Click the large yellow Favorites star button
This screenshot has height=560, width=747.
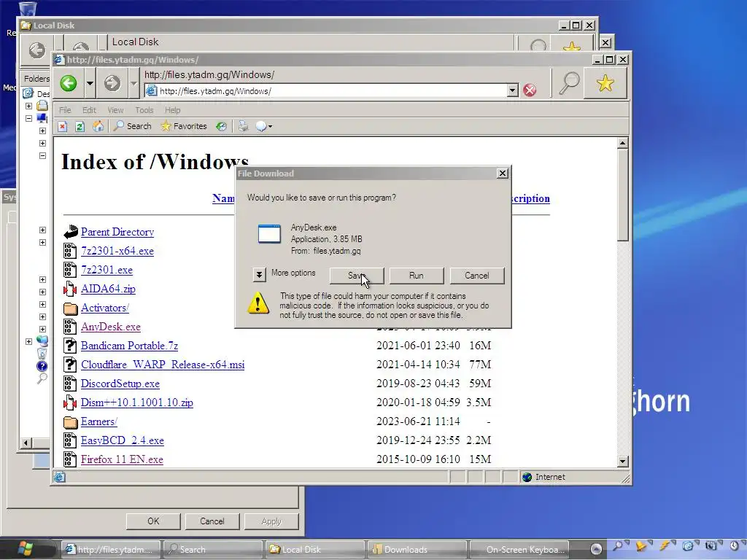[605, 83]
